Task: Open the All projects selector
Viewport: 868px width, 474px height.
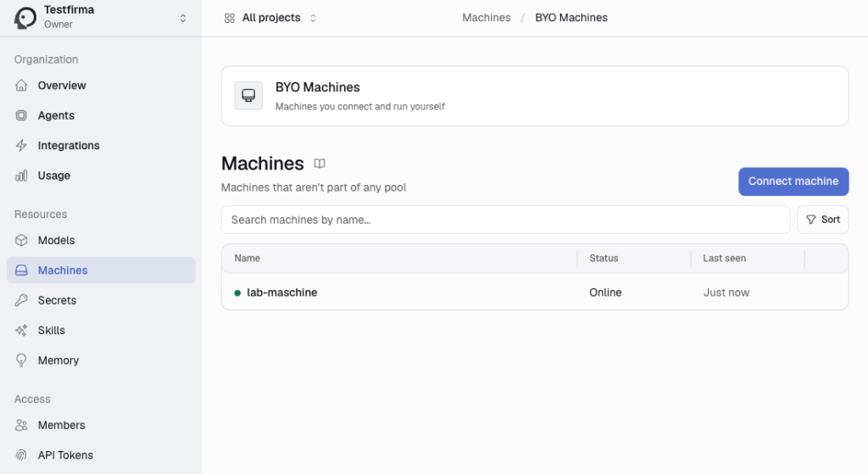Action: pyautogui.click(x=270, y=18)
